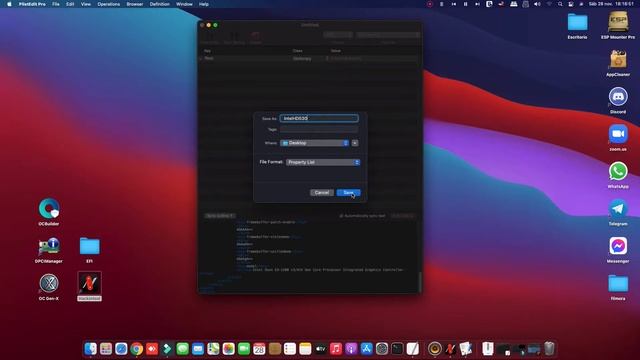Open the volume control in menu bar

click(x=537, y=4)
